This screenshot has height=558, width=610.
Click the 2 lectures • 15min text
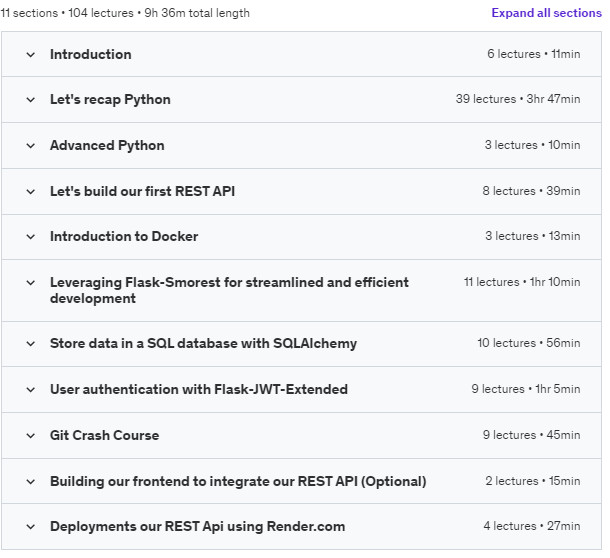pos(533,481)
